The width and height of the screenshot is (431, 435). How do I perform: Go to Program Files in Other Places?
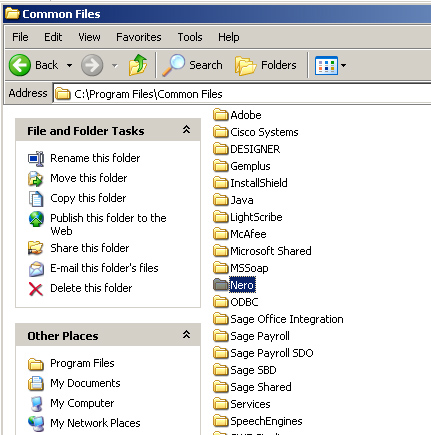pos(82,363)
